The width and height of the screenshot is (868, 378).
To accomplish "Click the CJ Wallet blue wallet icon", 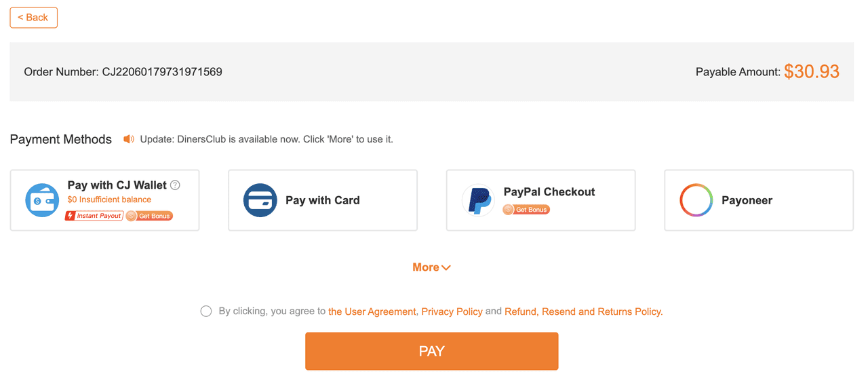I will coord(42,200).
